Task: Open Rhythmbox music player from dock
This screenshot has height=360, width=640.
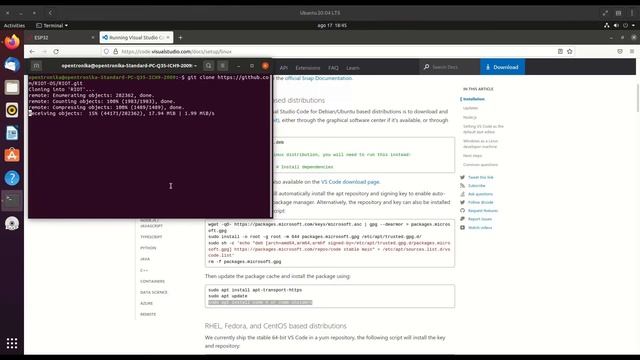Action: [12, 110]
